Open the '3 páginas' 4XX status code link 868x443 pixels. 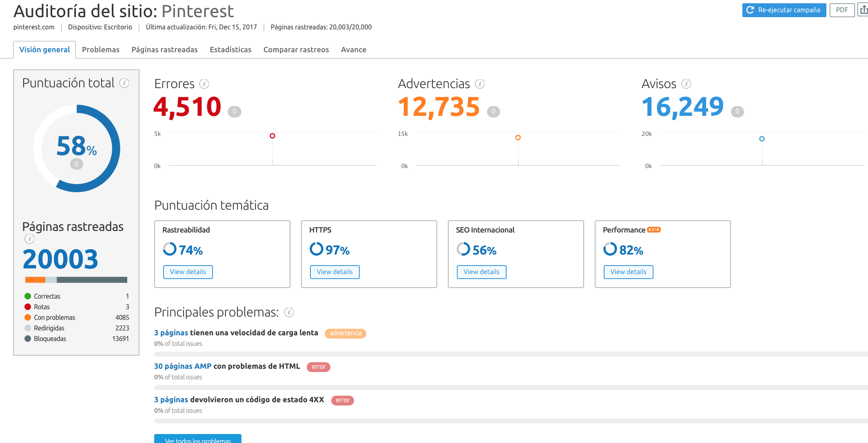(171, 400)
